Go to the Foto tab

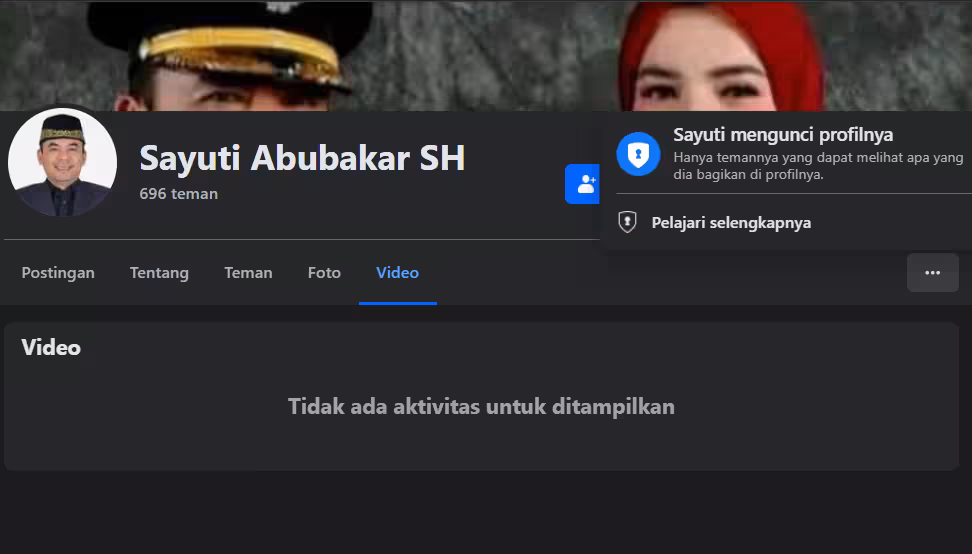point(324,273)
